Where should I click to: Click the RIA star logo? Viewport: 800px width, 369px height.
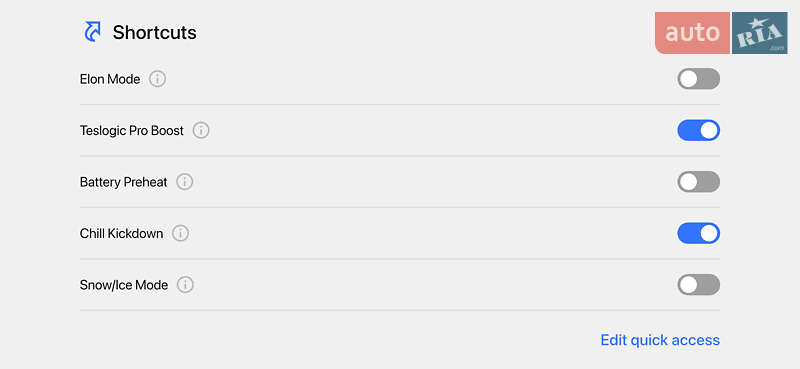760,33
